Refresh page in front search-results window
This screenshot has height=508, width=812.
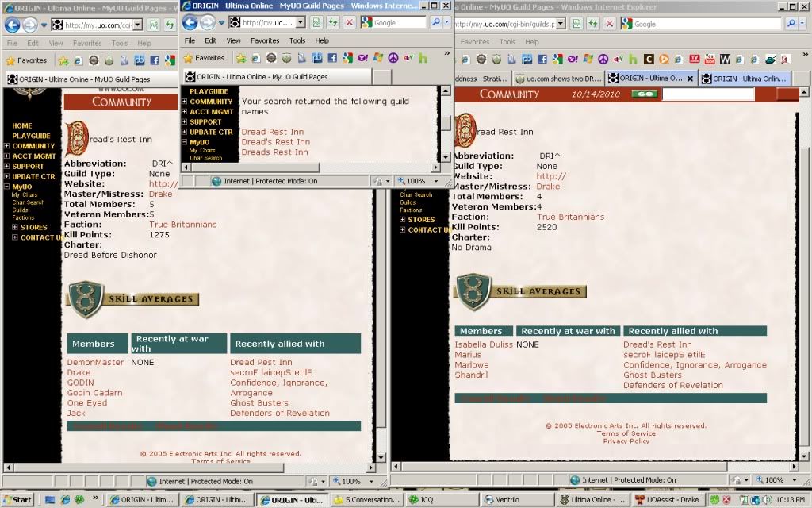coord(333,23)
